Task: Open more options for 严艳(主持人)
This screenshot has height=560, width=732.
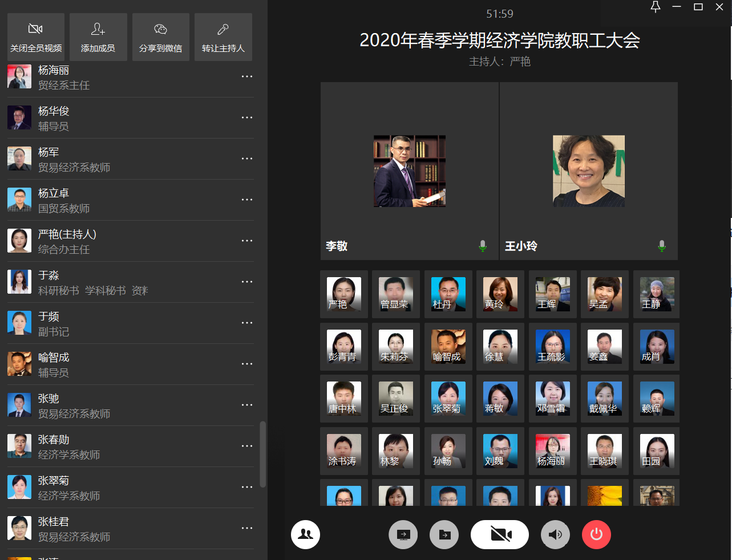Action: tap(246, 241)
